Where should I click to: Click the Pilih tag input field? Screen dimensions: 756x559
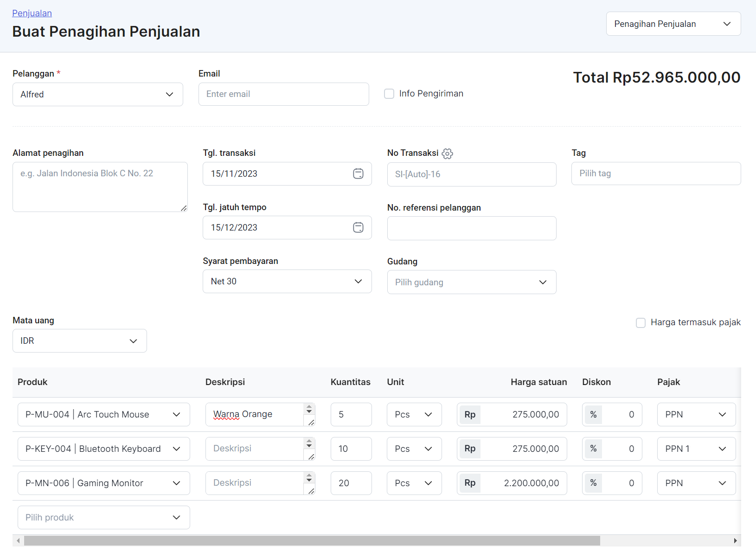click(656, 173)
